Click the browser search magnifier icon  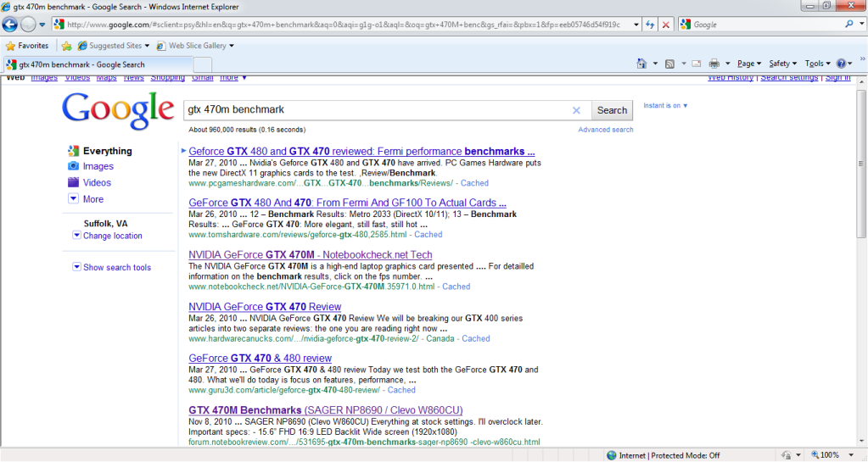[848, 25]
